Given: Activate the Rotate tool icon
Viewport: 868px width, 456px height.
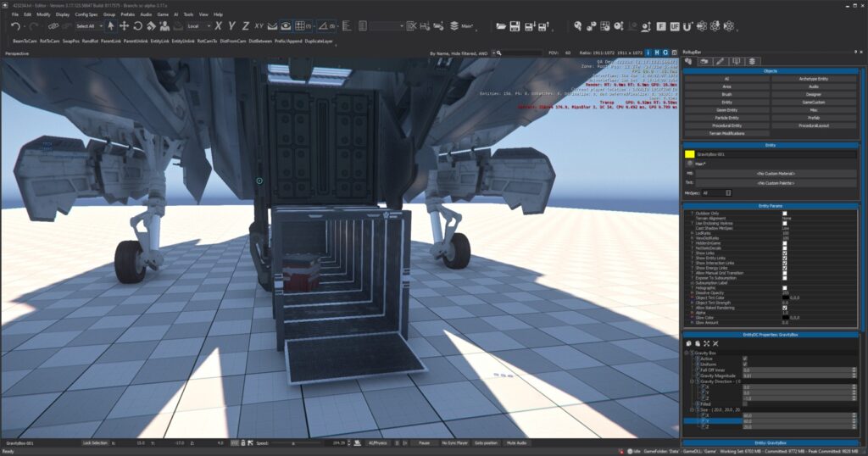Looking at the screenshot, I should tap(137, 26).
